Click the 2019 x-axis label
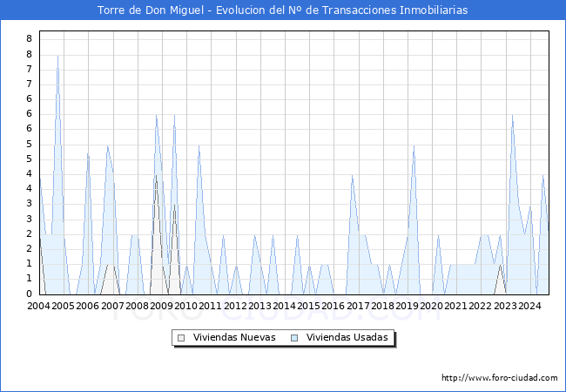Image resolution: width=566 pixels, height=392 pixels. 407,306
